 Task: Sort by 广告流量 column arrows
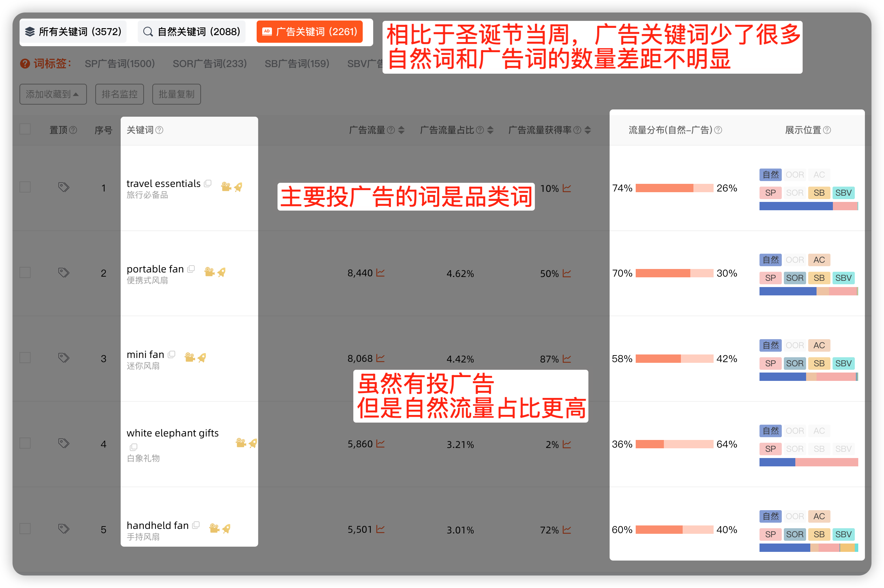coord(401,130)
